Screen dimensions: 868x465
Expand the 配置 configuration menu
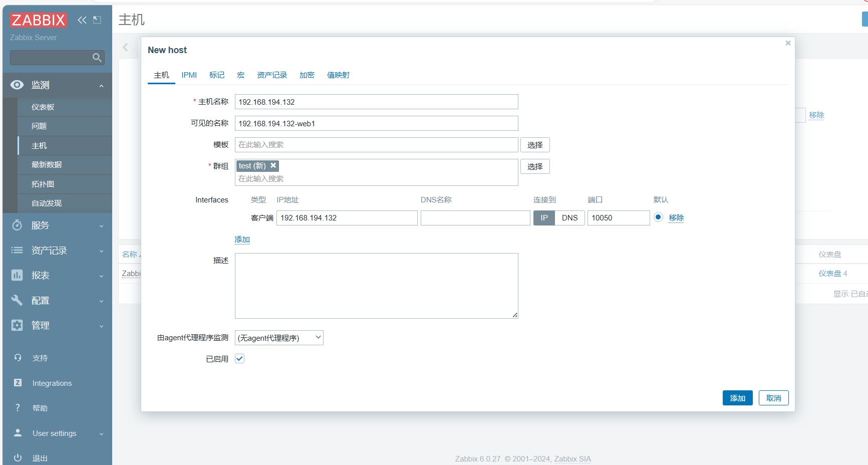pyautogui.click(x=58, y=301)
